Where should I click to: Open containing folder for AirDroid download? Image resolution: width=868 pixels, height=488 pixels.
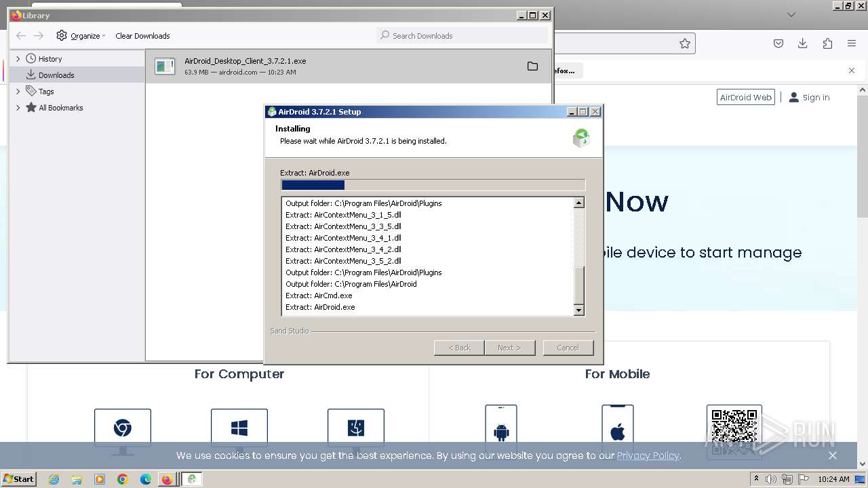tap(532, 66)
